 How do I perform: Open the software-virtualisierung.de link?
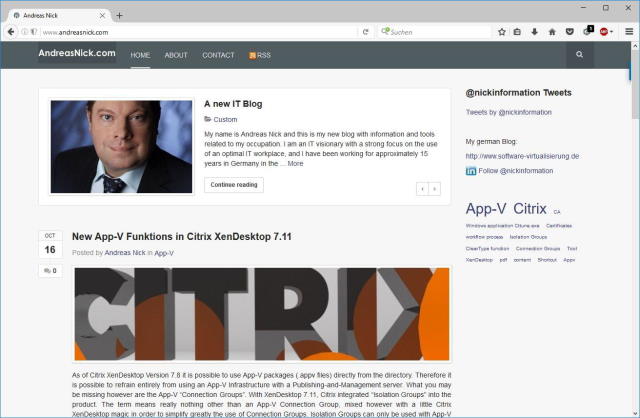point(522,156)
